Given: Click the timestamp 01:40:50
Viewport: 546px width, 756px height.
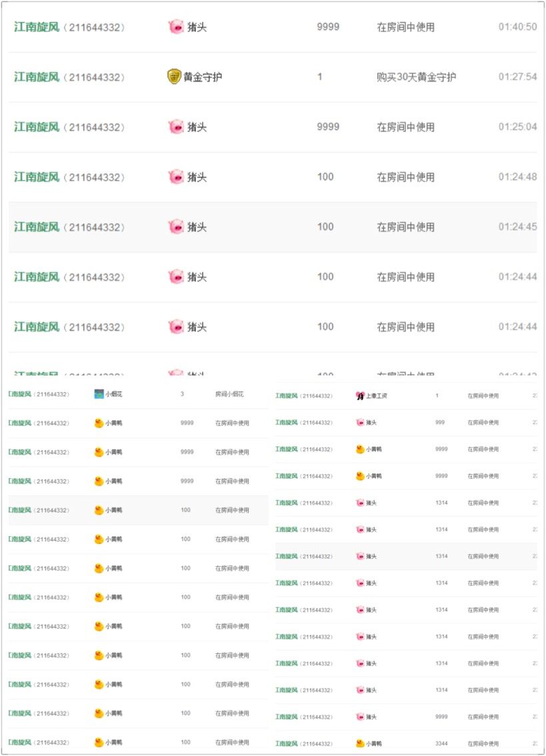Looking at the screenshot, I should 517,27.
